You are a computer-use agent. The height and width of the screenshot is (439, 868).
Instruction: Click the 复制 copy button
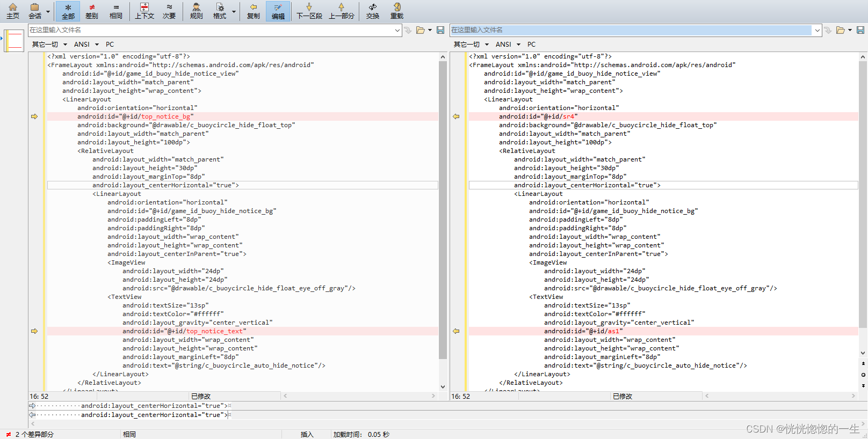click(254, 11)
